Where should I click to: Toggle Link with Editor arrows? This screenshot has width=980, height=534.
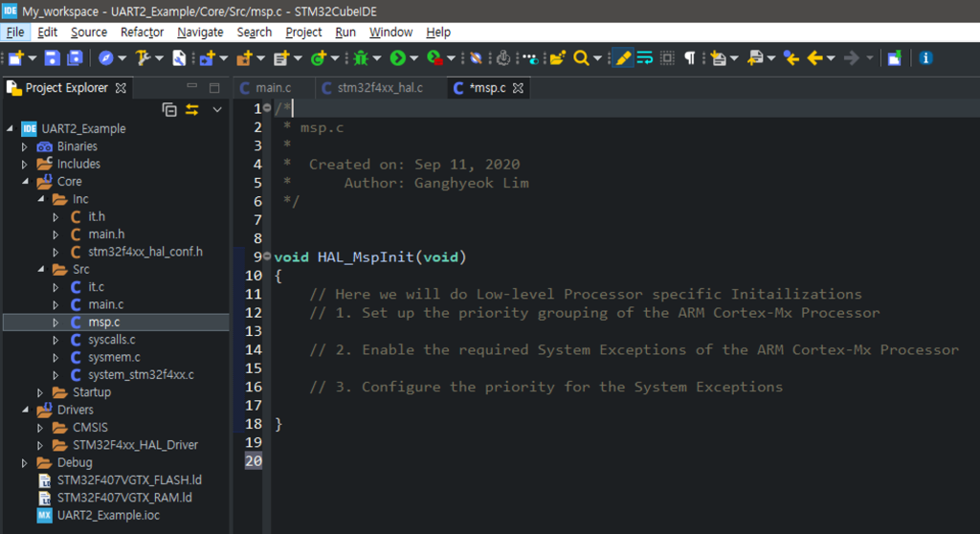tap(191, 110)
